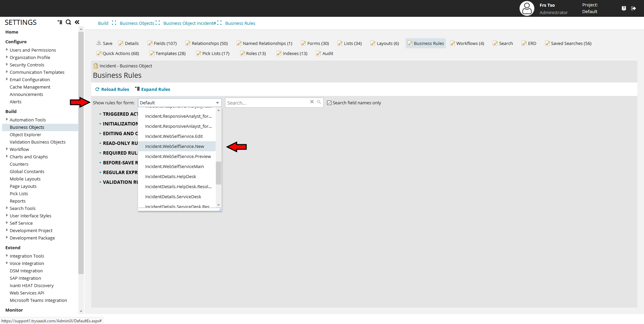Click the Expand Rules link
This screenshot has width=644, height=324.
(x=153, y=89)
